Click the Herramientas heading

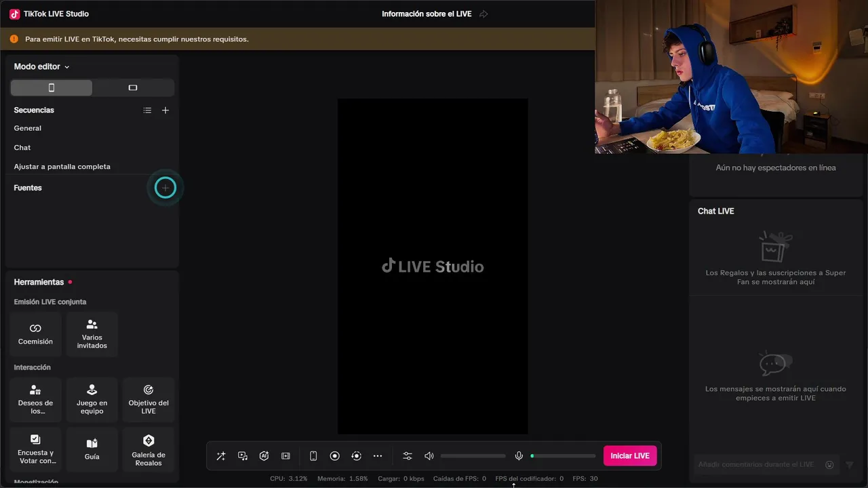click(x=39, y=282)
